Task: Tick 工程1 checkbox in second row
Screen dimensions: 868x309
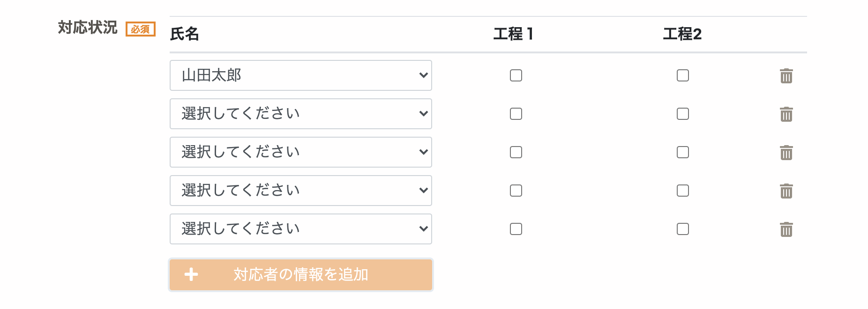Action: point(516,114)
